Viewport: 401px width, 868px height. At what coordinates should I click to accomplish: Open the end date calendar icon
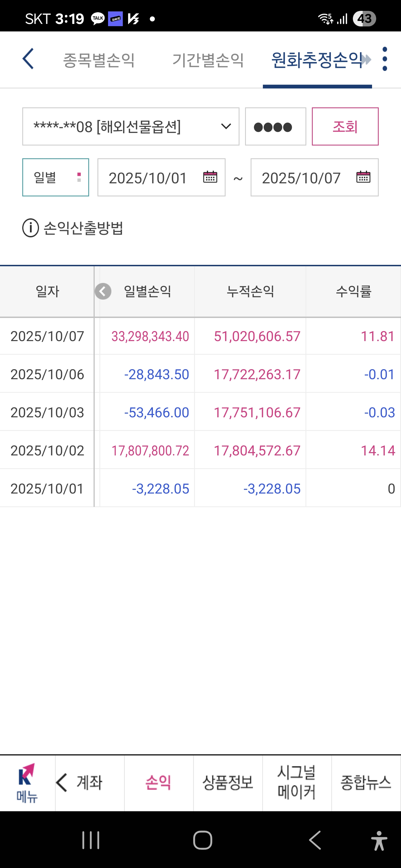pos(363,177)
